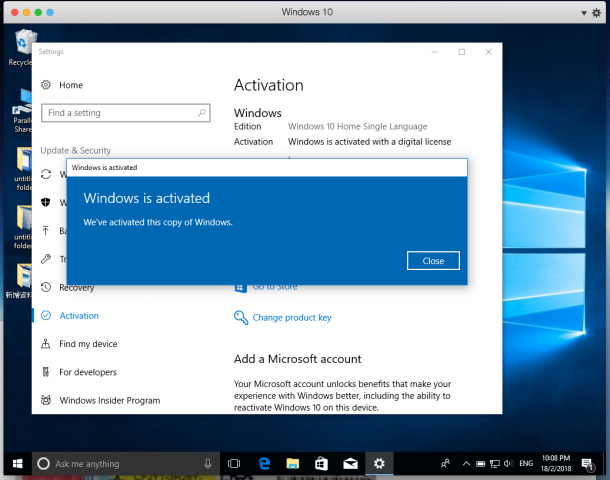This screenshot has height=480, width=610.
Task: Click the Cortana circle icon
Action: [x=43, y=464]
